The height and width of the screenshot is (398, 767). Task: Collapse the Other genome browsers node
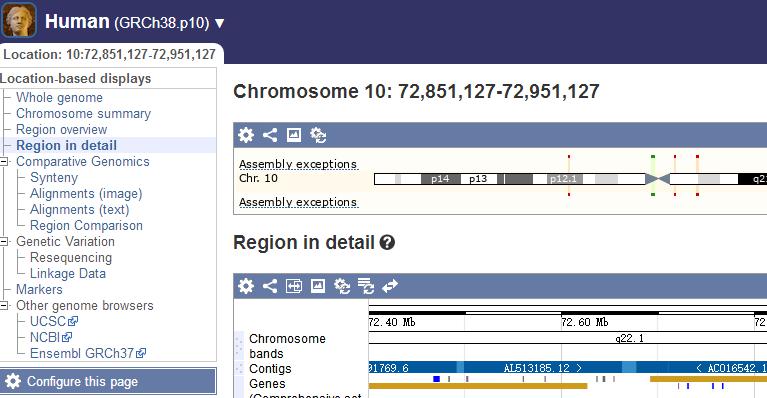(4, 306)
